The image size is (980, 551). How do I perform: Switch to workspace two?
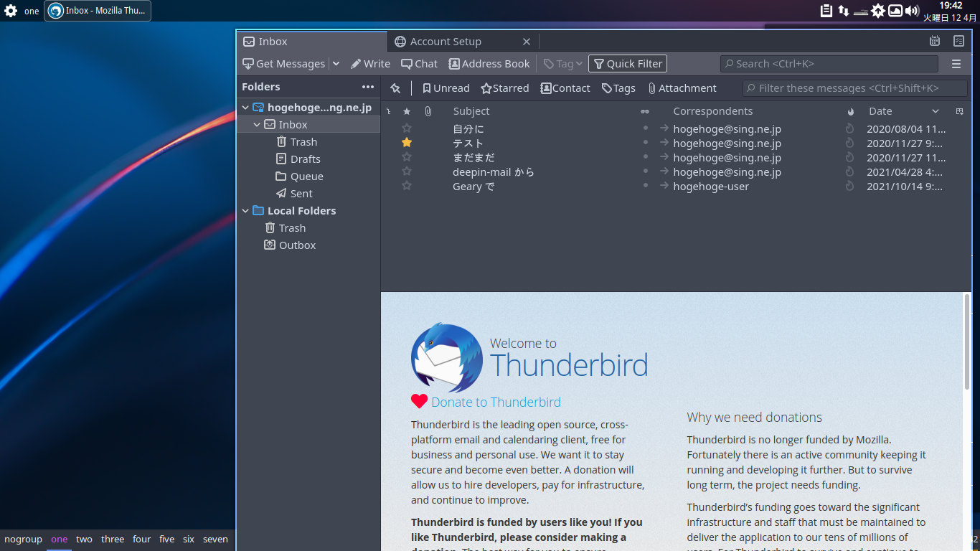click(x=85, y=540)
